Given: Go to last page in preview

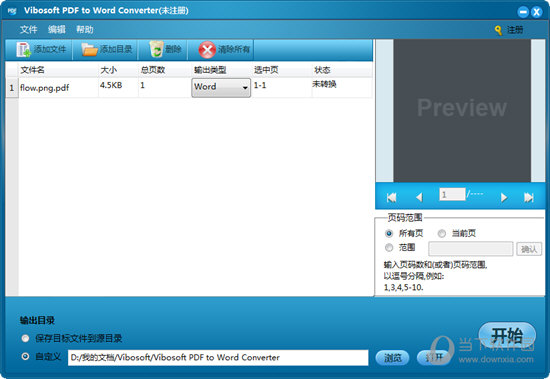Looking at the screenshot, I should (529, 198).
